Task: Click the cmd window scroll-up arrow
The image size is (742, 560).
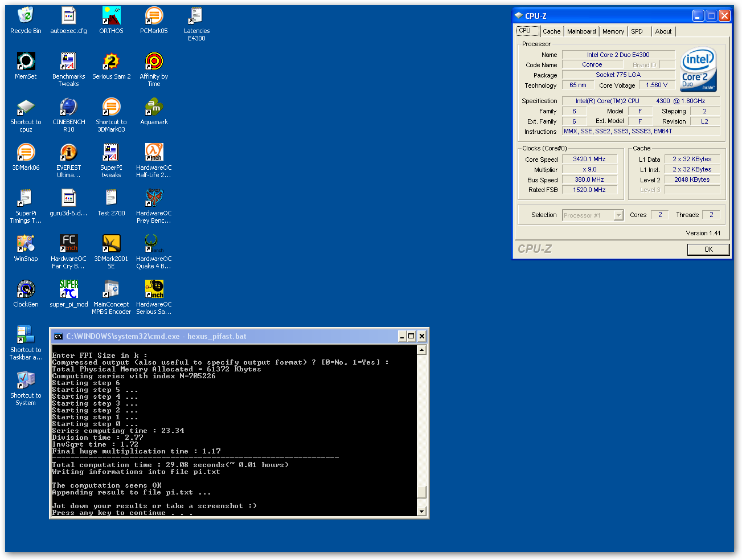Action: 422,350
